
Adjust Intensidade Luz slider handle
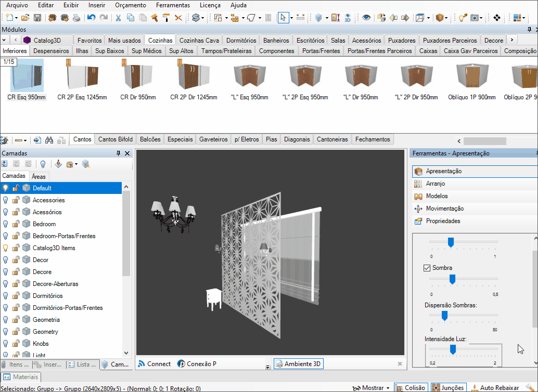(453, 349)
